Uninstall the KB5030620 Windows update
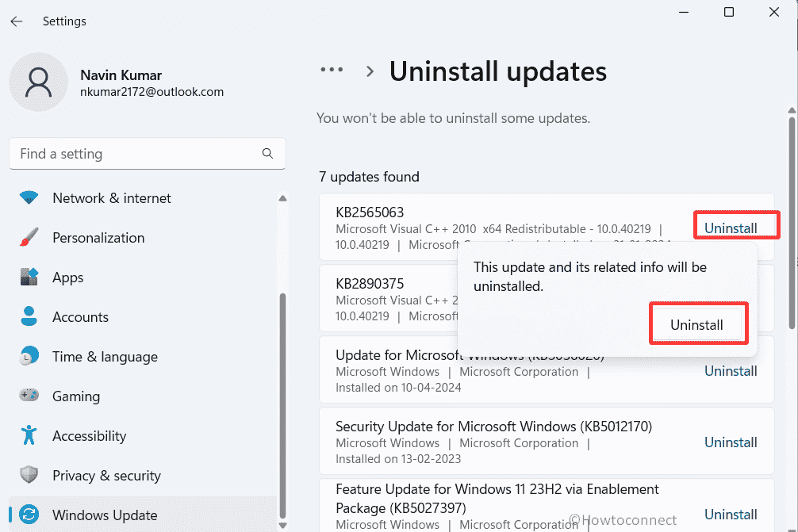 [730, 370]
